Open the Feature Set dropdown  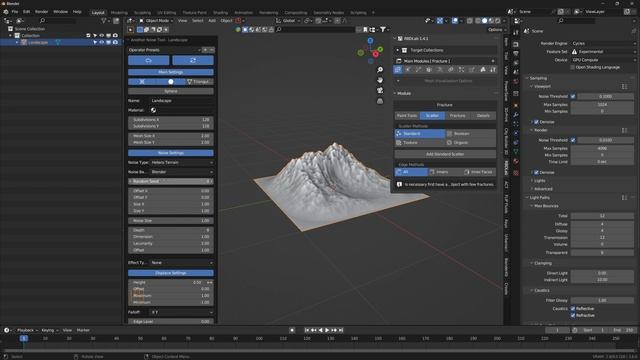pos(603,51)
